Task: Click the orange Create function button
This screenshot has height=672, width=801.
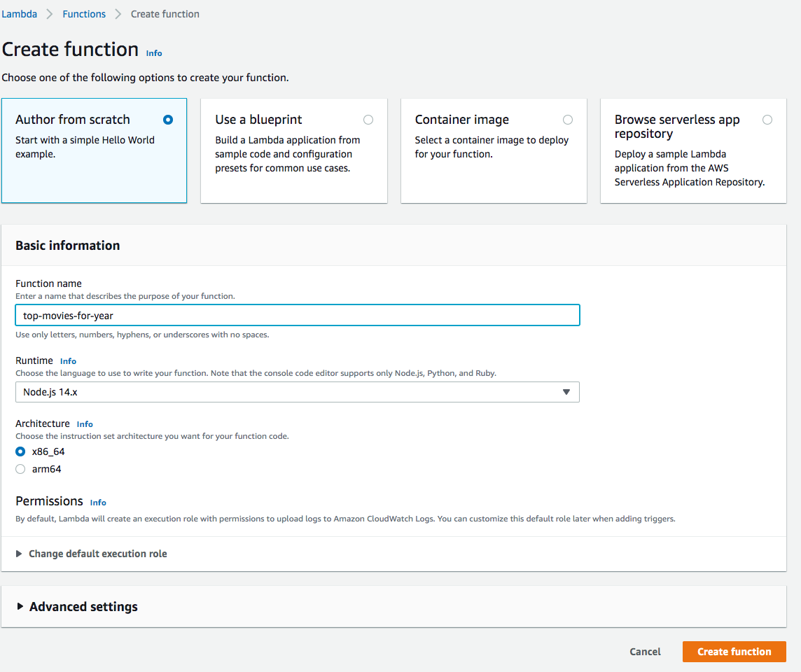Action: tap(734, 652)
